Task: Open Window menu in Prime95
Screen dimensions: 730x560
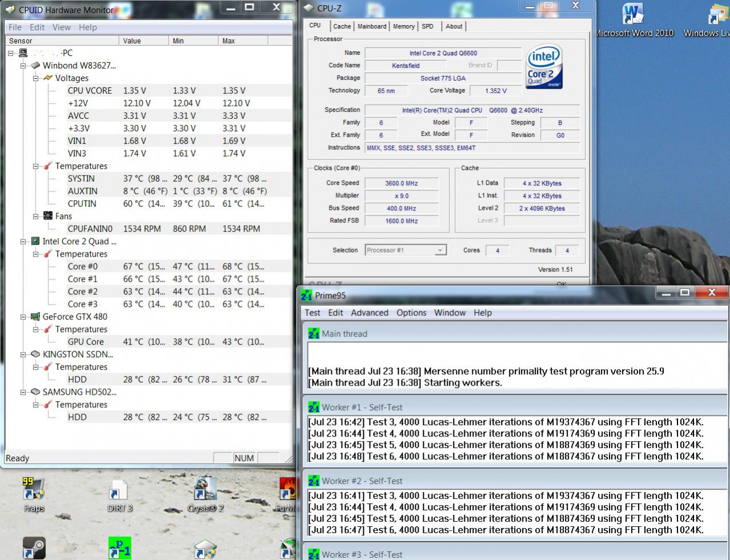Action: click(x=450, y=313)
